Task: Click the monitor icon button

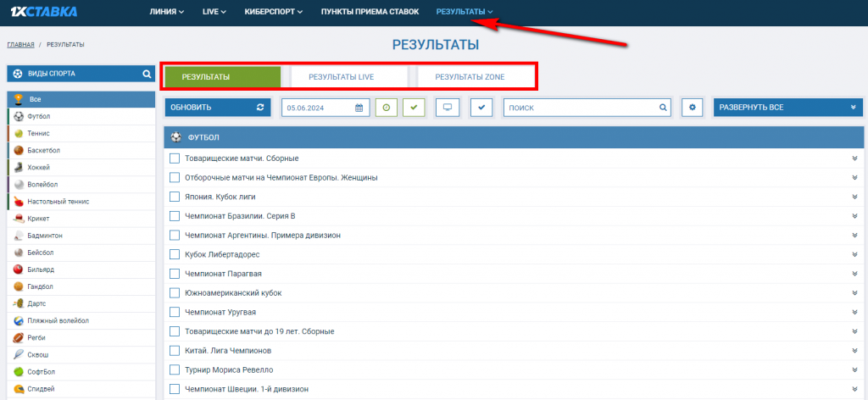Action: click(x=448, y=108)
